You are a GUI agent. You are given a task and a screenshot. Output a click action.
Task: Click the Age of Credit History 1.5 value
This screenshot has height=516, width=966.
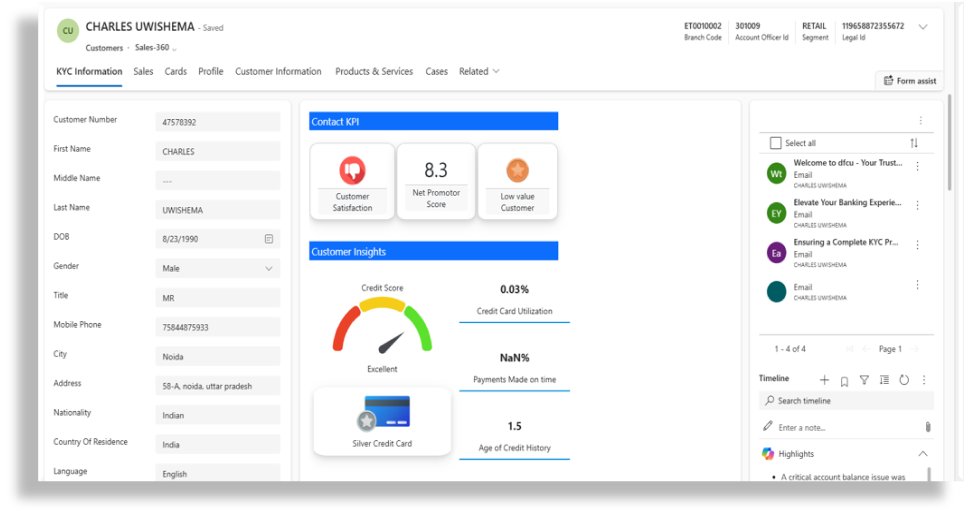pos(514,426)
